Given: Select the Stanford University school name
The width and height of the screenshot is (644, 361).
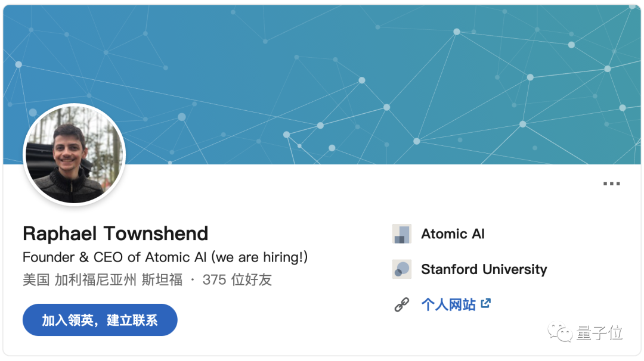Looking at the screenshot, I should [484, 269].
